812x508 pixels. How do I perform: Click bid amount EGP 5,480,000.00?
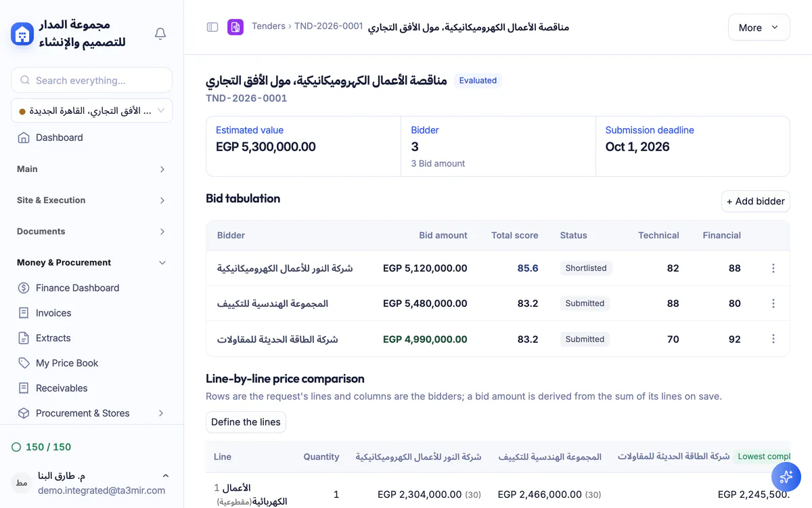click(x=425, y=303)
